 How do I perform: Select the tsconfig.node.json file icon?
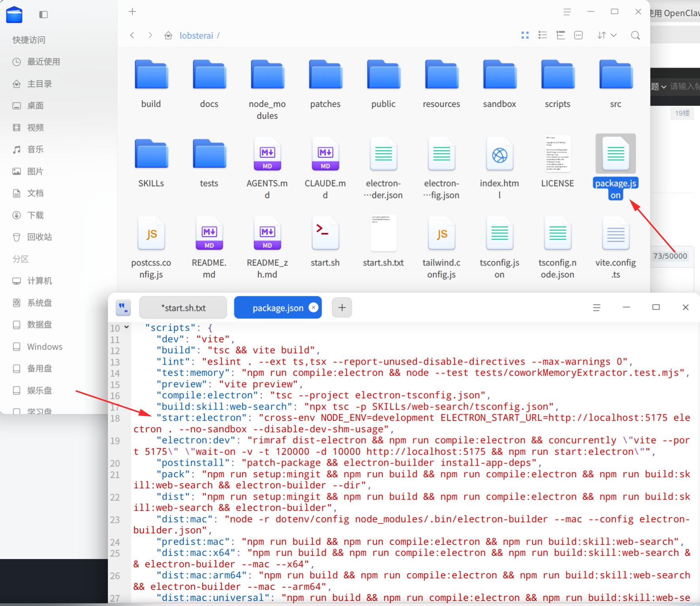558,233
